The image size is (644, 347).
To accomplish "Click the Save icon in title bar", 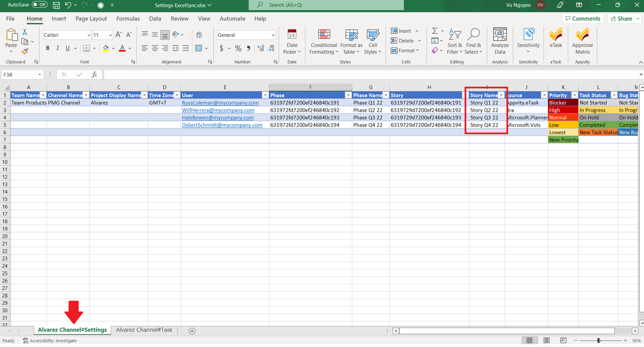I will click(x=56, y=5).
